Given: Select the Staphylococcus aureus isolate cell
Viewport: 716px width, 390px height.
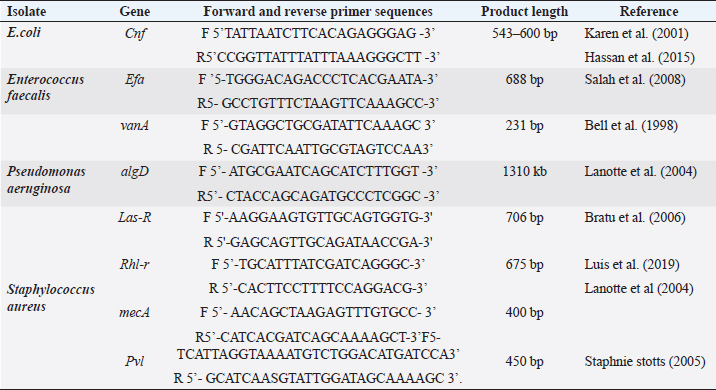Looking at the screenshot, I should tap(51, 298).
